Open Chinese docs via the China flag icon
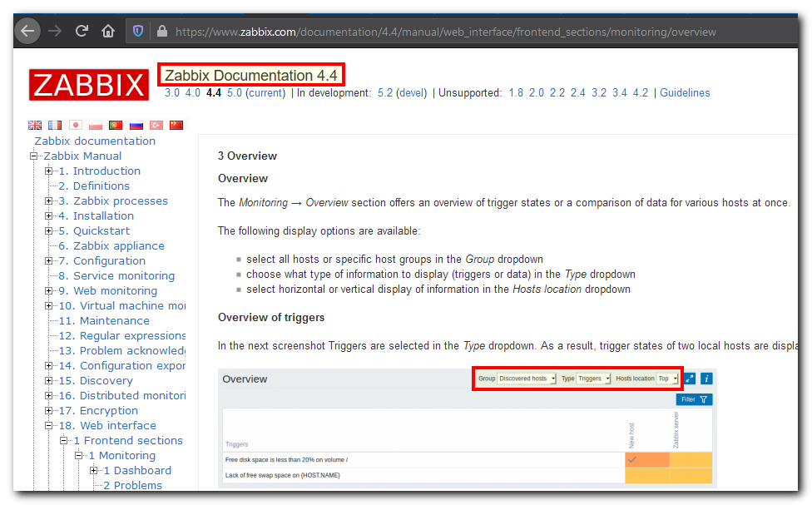The height and width of the screenshot is (505, 812). (x=176, y=125)
